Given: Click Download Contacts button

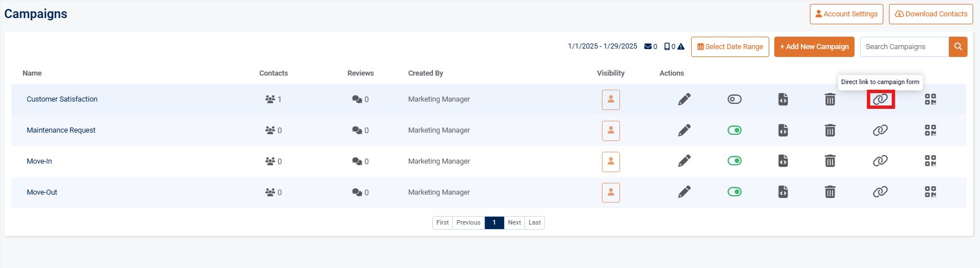Looking at the screenshot, I should pyautogui.click(x=930, y=14).
